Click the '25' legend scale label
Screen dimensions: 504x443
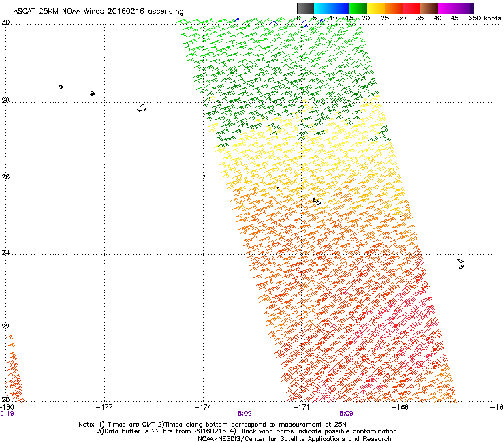pos(385,18)
